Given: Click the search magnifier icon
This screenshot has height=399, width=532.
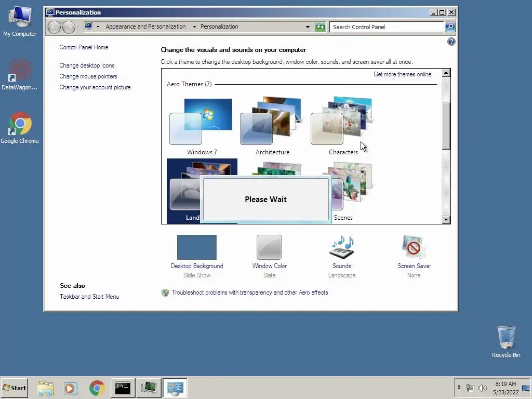Looking at the screenshot, I should (450, 27).
